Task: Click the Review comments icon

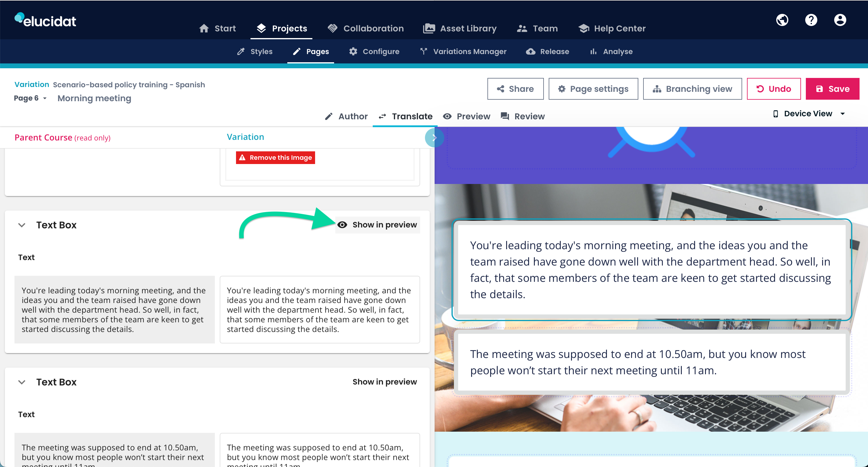Action: click(504, 116)
